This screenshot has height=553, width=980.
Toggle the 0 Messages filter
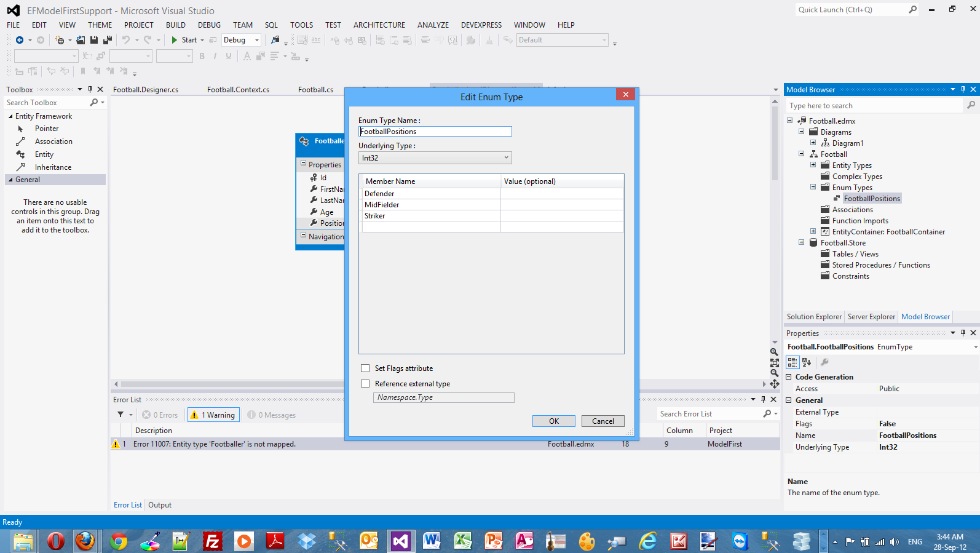(272, 415)
